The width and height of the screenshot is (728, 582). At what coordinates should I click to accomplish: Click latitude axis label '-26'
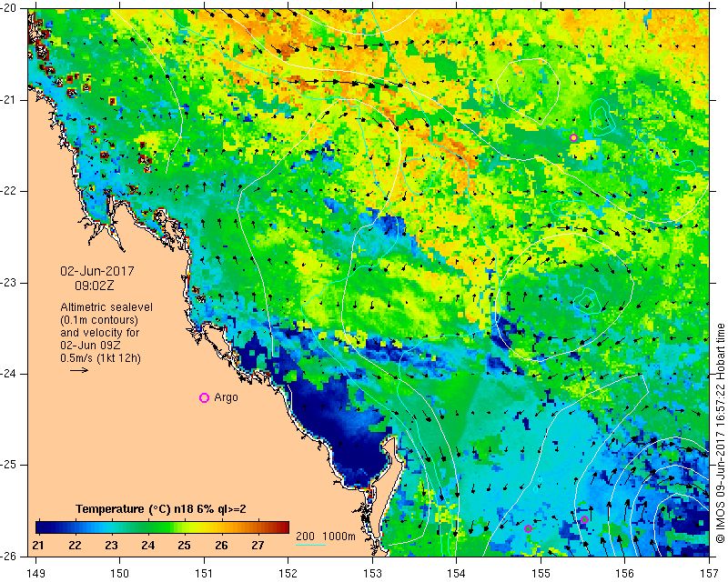click(x=8, y=556)
